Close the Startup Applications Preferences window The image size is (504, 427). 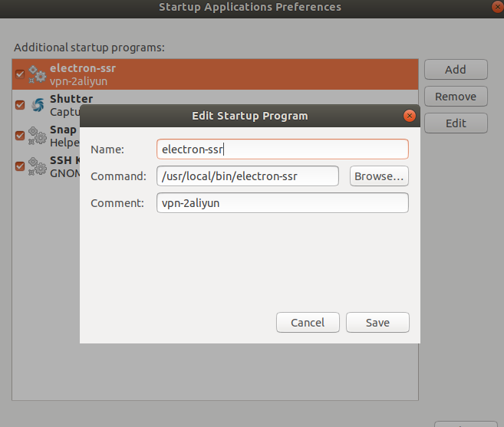coord(498,7)
